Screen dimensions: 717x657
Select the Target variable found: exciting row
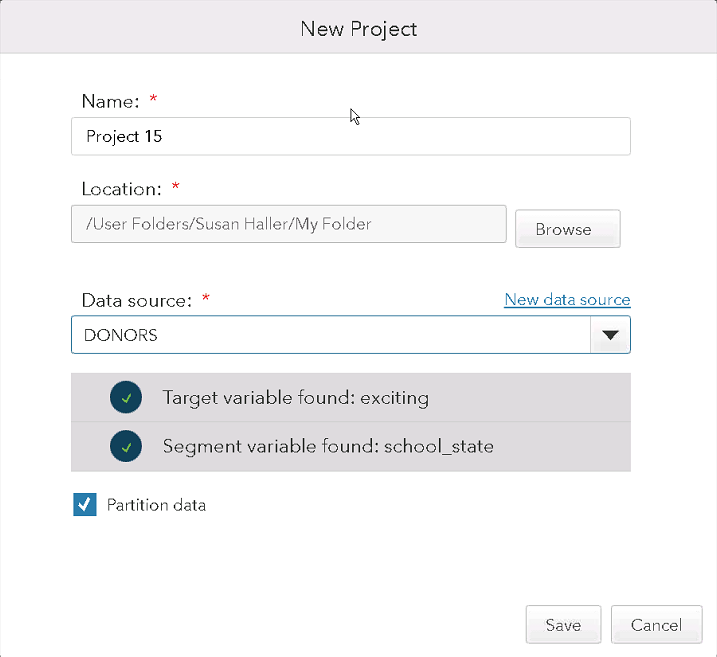pyautogui.click(x=351, y=397)
